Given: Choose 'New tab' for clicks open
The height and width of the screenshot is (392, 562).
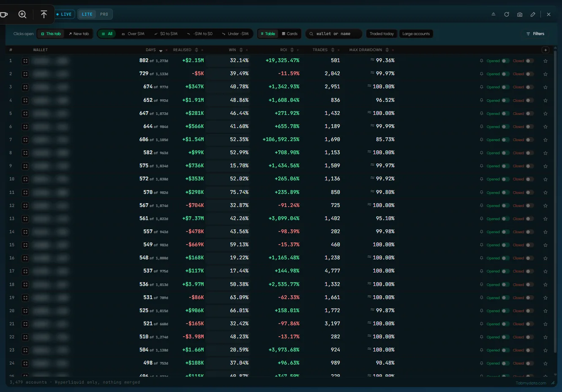Looking at the screenshot, I should pos(79,34).
